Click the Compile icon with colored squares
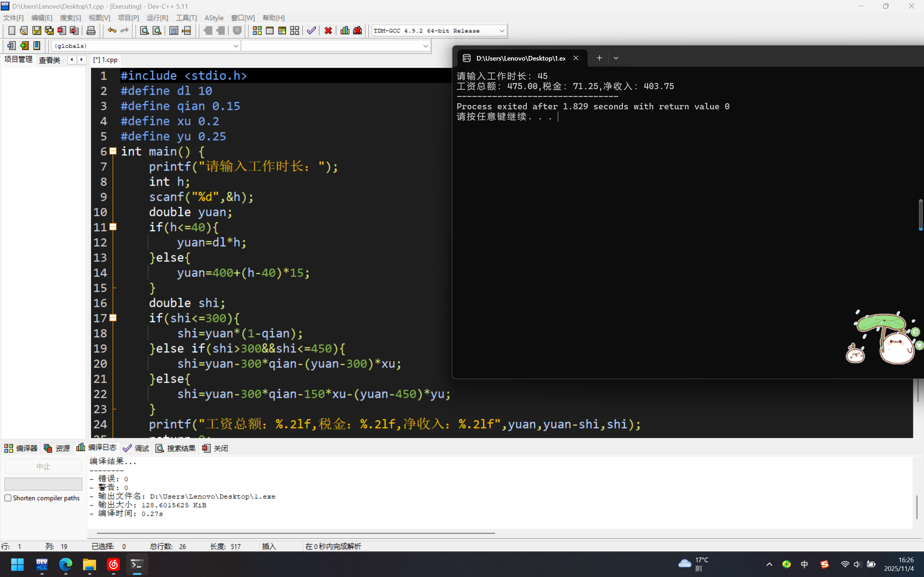This screenshot has height=577, width=924. (257, 31)
